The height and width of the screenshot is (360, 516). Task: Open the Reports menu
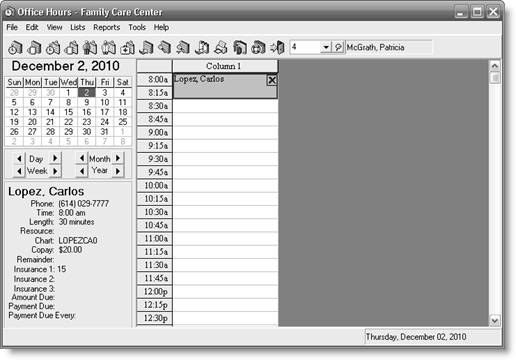pos(106,27)
